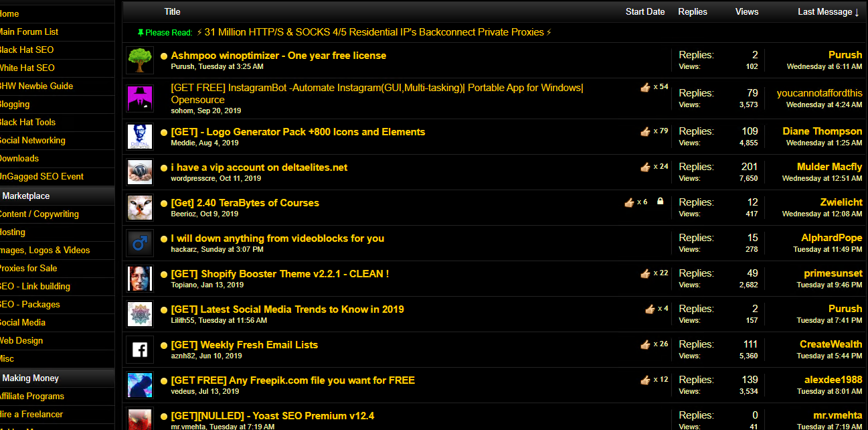Click hackarz's male symbol avatar icon
Viewport: 868px width, 430px height.
(140, 243)
